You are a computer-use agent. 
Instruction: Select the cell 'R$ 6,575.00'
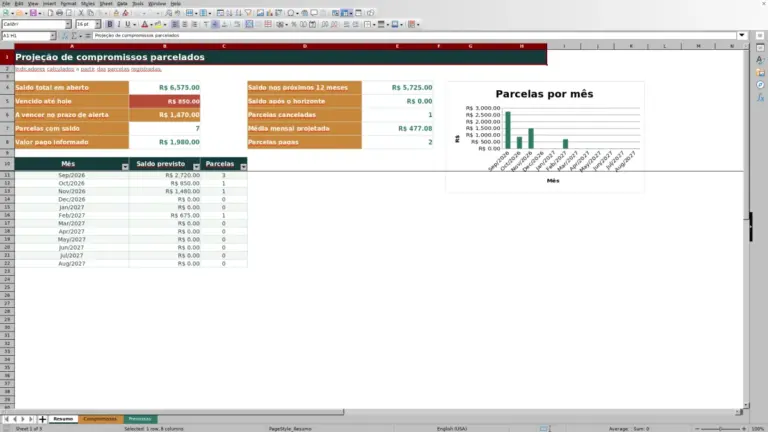pyautogui.click(x=165, y=88)
